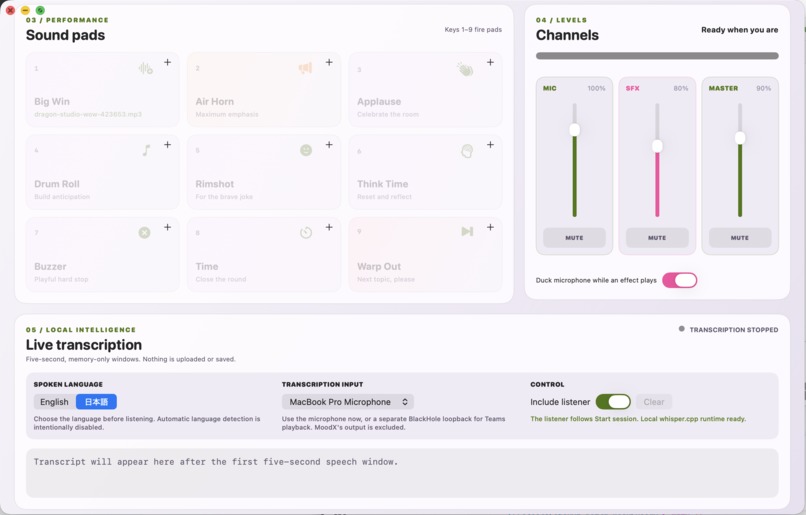Click the transcript text area
Screen dimensions: 806x515
402,473
